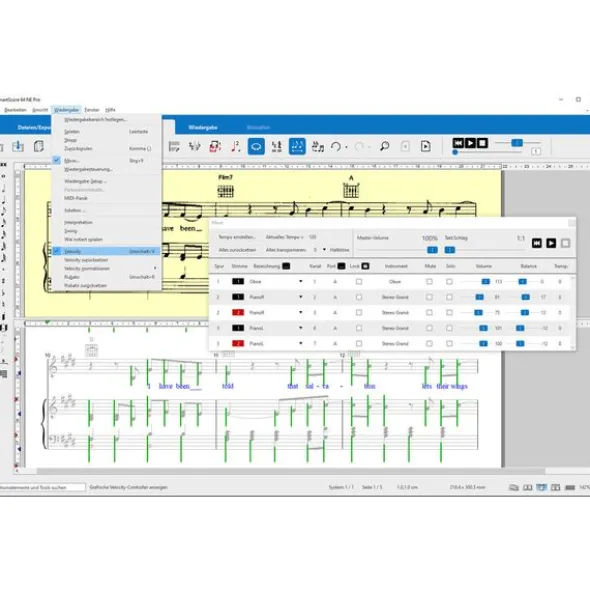Click Tempo einstellen... in the Mixer
The height and width of the screenshot is (591, 590).
click(237, 237)
